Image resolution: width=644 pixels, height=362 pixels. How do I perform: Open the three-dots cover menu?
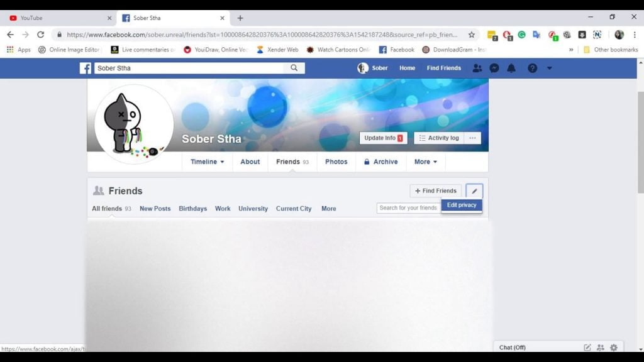472,138
